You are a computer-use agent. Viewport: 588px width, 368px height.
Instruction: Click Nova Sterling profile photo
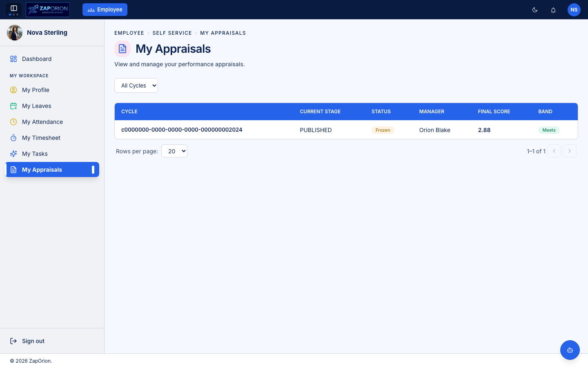(x=15, y=33)
